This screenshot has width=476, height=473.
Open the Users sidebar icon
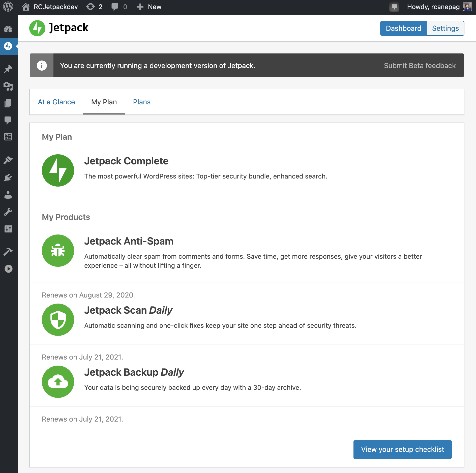(8, 195)
